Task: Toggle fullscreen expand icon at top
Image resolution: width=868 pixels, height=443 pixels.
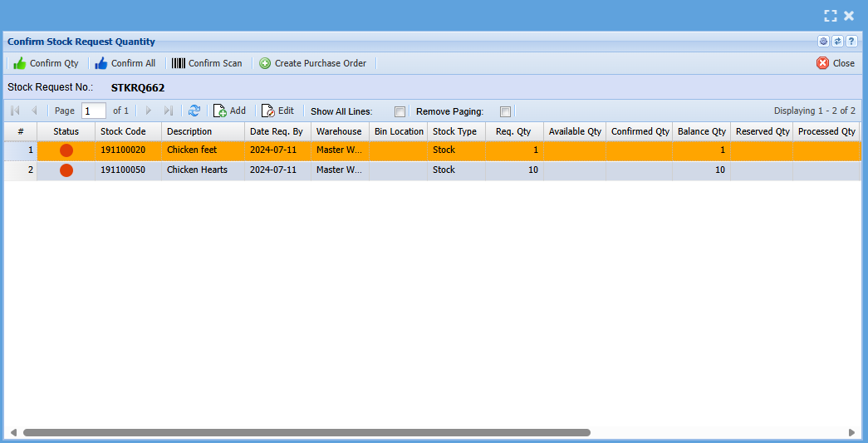Action: 830,16
